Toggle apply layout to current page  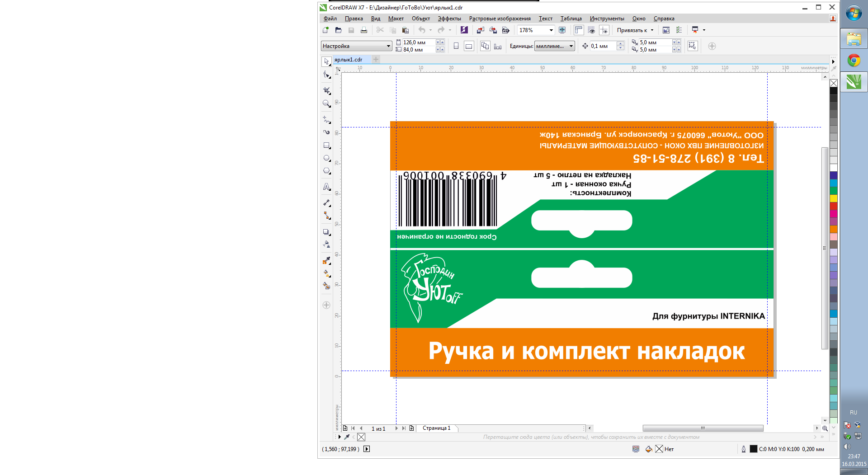pyautogui.click(x=498, y=46)
